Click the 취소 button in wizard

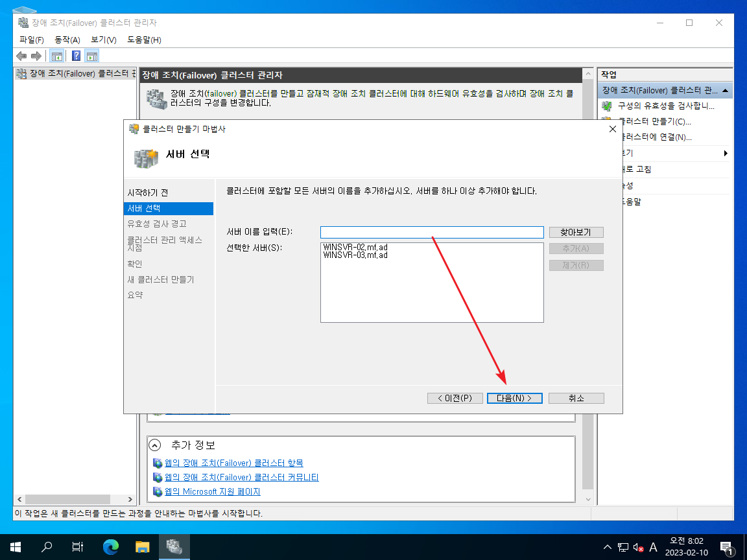point(576,398)
